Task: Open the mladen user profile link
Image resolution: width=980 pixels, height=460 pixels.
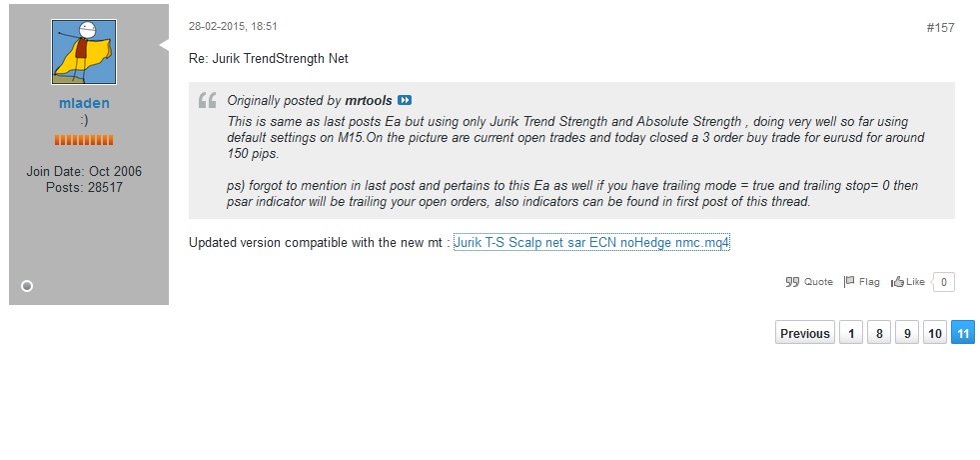Action: (84, 103)
